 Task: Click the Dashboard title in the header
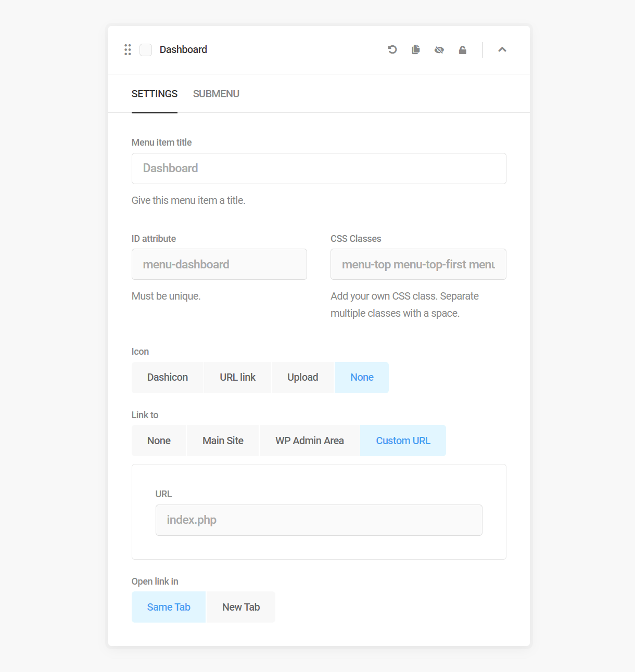(183, 49)
